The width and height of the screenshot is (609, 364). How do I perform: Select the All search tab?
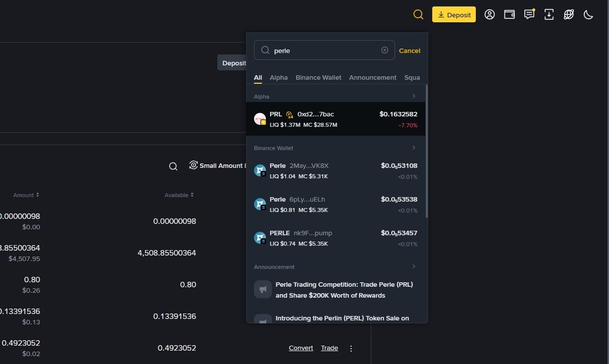(258, 77)
